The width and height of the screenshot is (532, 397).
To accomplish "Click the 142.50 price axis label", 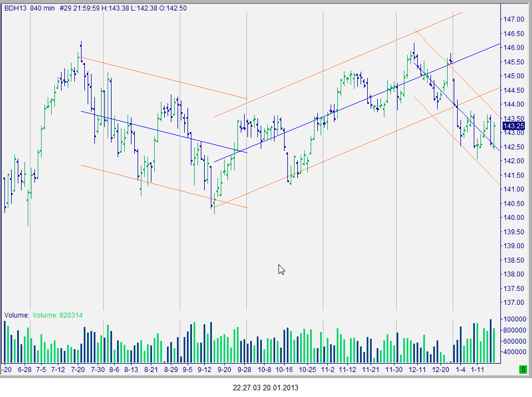I will click(x=514, y=147).
